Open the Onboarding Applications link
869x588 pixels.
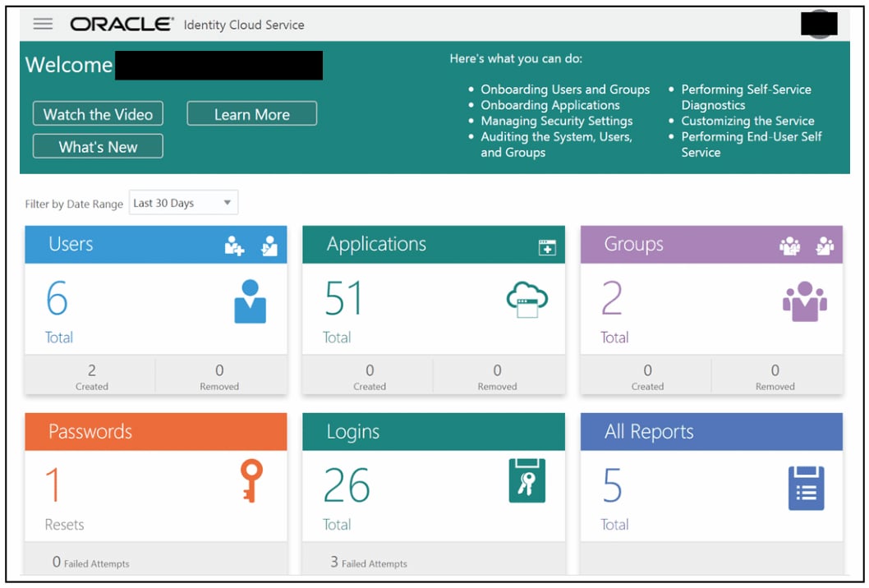[x=550, y=105]
